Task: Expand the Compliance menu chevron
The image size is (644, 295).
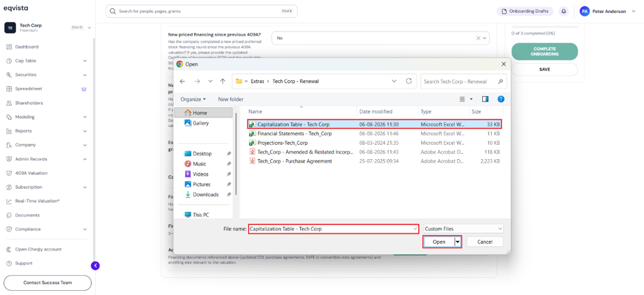Action: click(x=85, y=229)
